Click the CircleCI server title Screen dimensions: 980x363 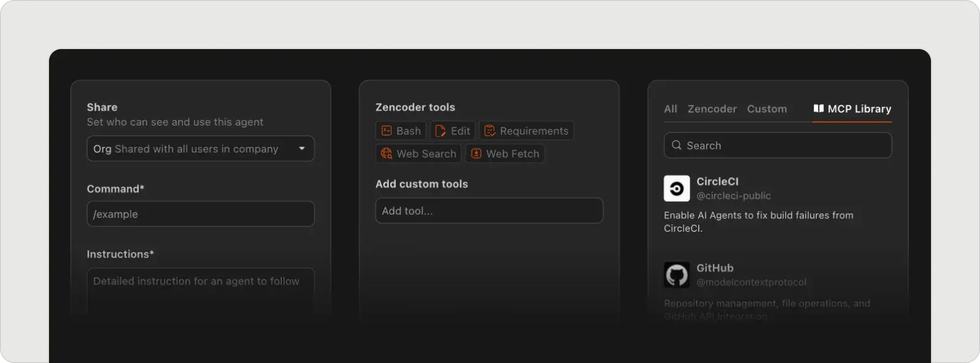pos(717,181)
